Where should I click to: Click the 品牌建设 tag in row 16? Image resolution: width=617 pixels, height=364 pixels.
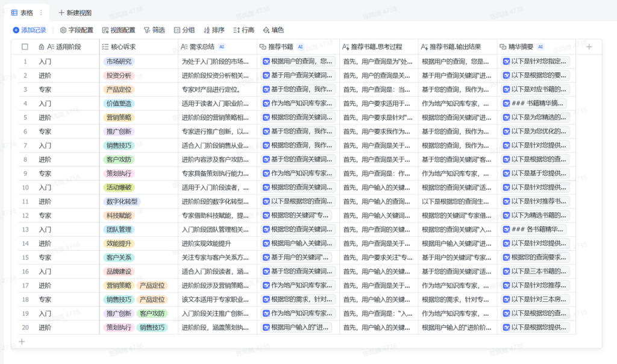[119, 272]
